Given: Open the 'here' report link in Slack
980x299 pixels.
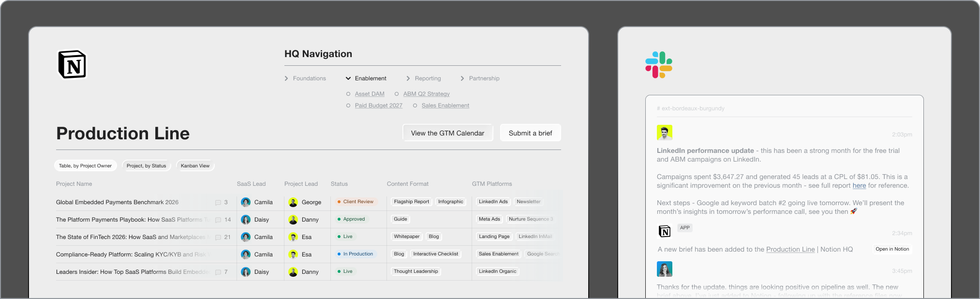Looking at the screenshot, I should pos(859,185).
